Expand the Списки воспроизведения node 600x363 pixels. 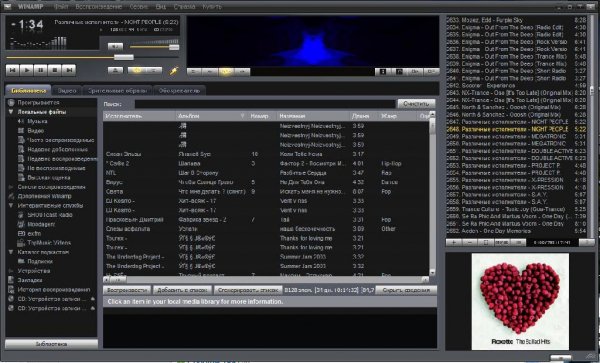(11, 187)
